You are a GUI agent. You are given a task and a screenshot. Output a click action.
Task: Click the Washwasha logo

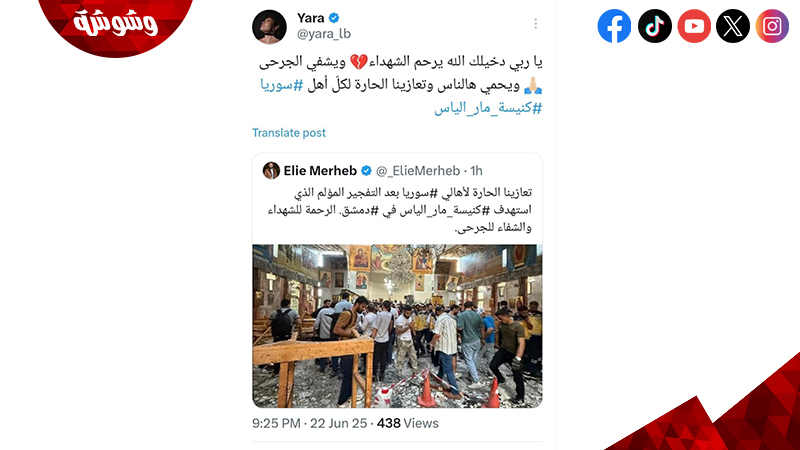point(115,23)
